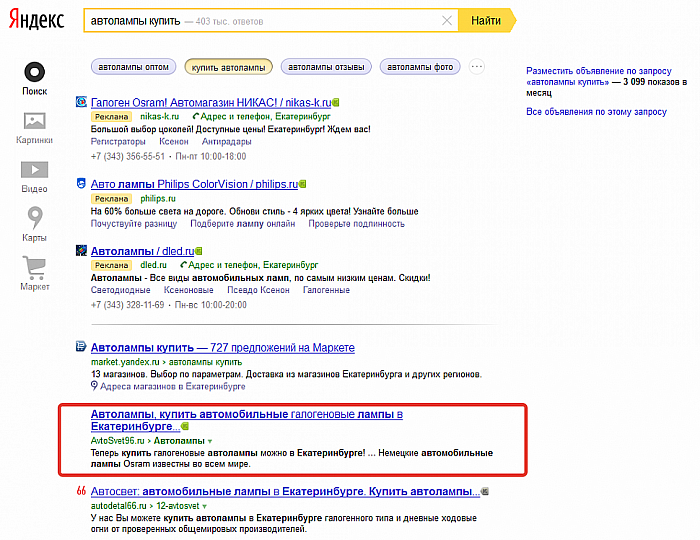
Task: Open Разместить объявление по запросу link
Action: click(x=599, y=76)
